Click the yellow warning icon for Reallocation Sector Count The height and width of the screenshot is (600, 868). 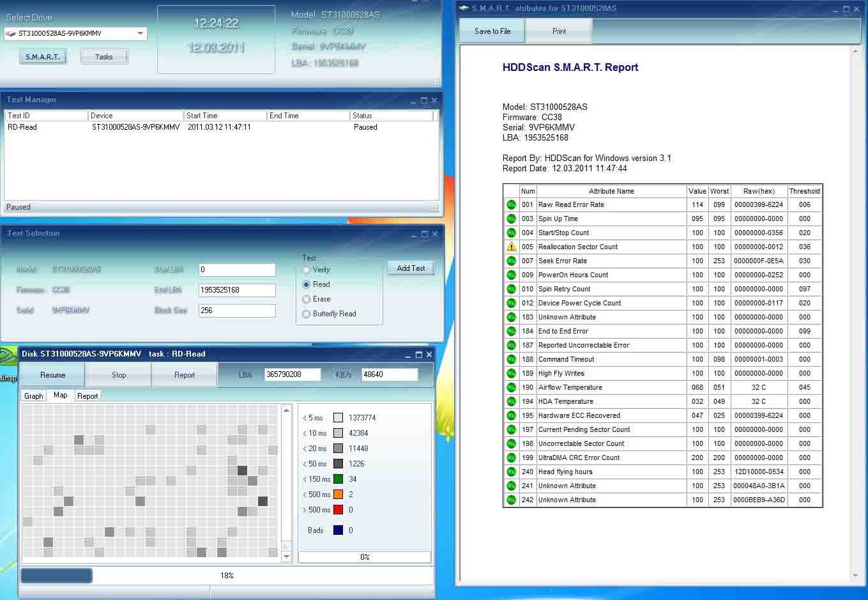pyautogui.click(x=511, y=247)
